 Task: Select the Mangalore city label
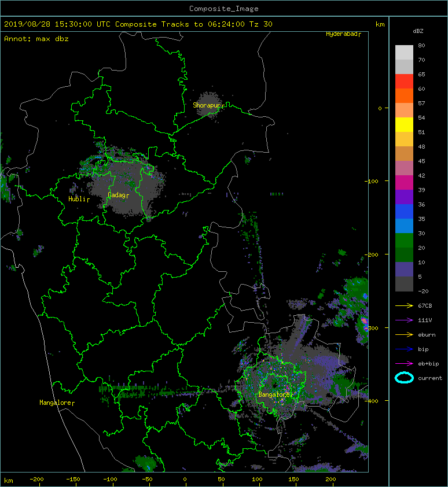tap(56, 403)
